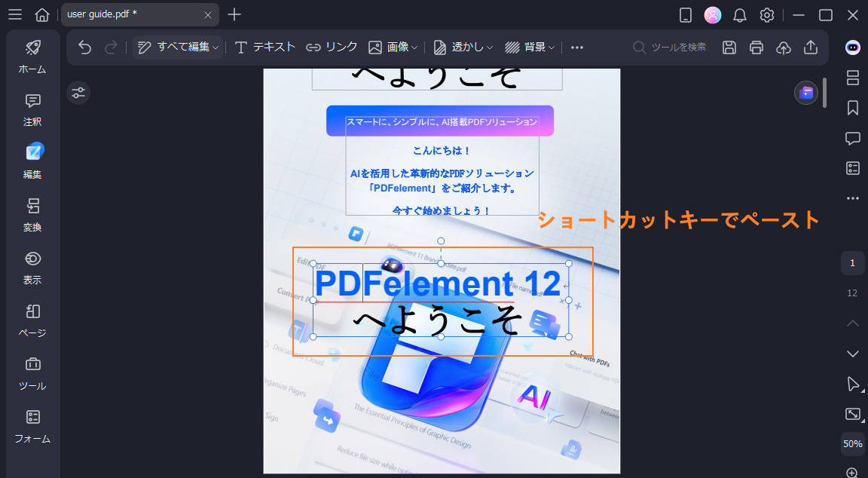This screenshot has height=478, width=868.
Task: Toggle reading mode in the title bar
Action: (684, 14)
